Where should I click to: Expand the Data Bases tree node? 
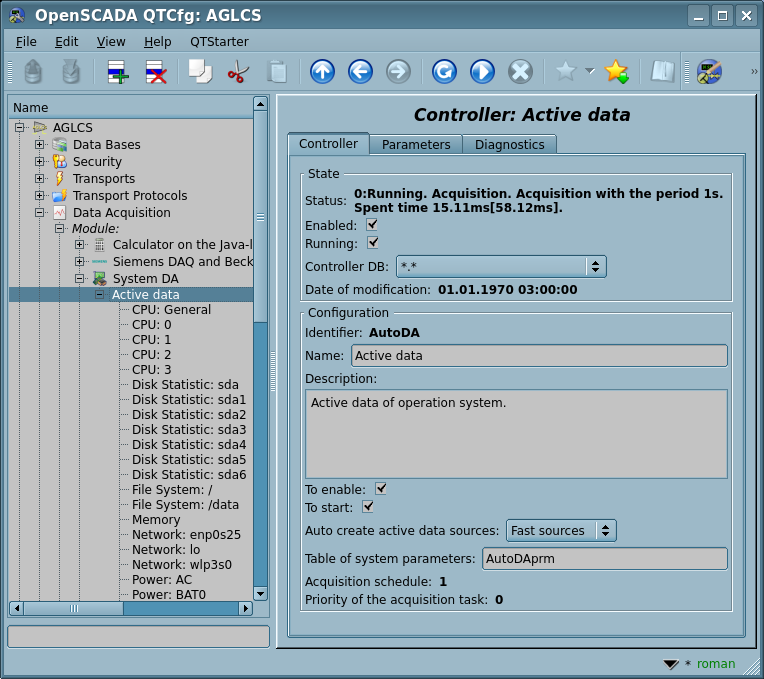39,145
